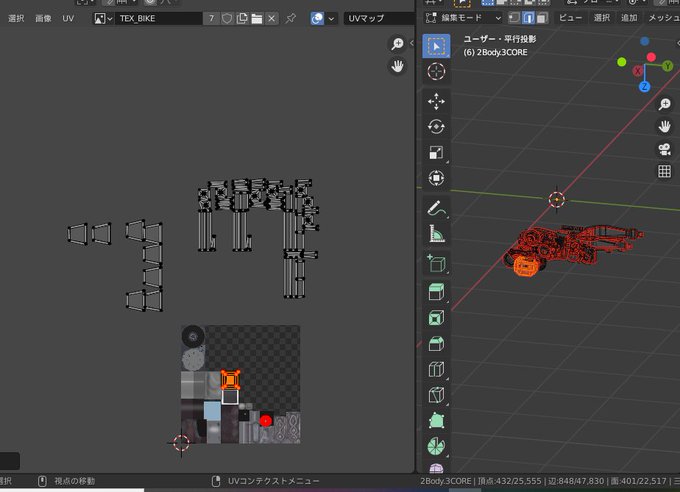Open the 画像 menu

tap(43, 18)
